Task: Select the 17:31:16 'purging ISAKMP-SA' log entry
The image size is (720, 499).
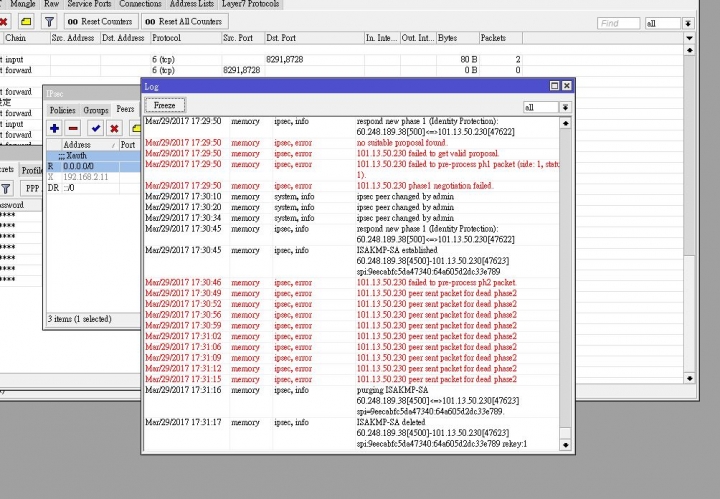Action: point(352,401)
